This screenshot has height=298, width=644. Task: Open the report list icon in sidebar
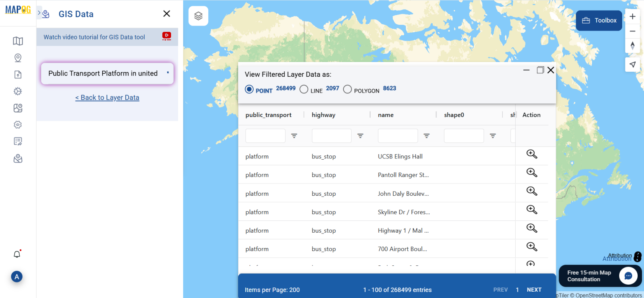click(18, 141)
